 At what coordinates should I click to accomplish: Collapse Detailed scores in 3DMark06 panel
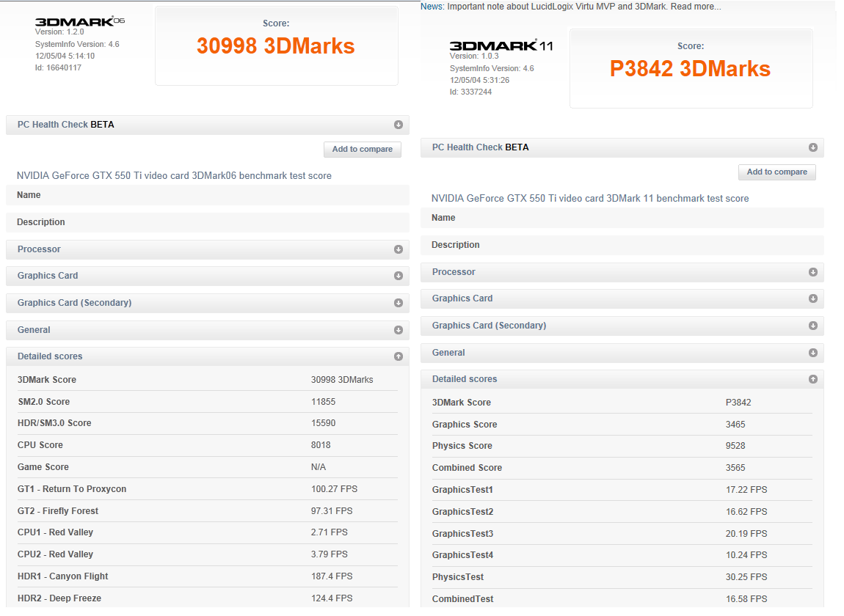[399, 356]
